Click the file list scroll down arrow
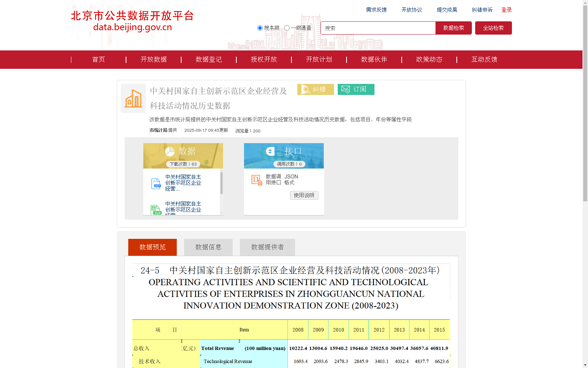The width and height of the screenshot is (588, 368). (222, 213)
